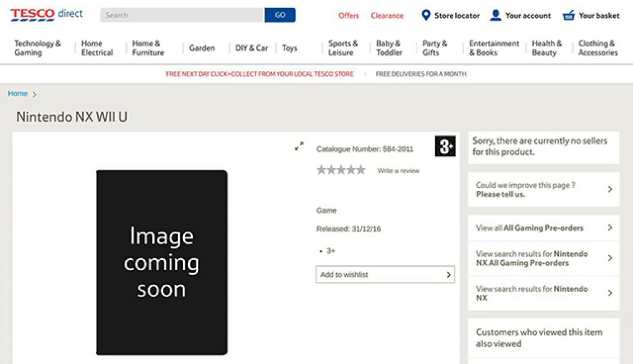Open Home & Furniture menu
The height and width of the screenshot is (364, 633).
[148, 48]
